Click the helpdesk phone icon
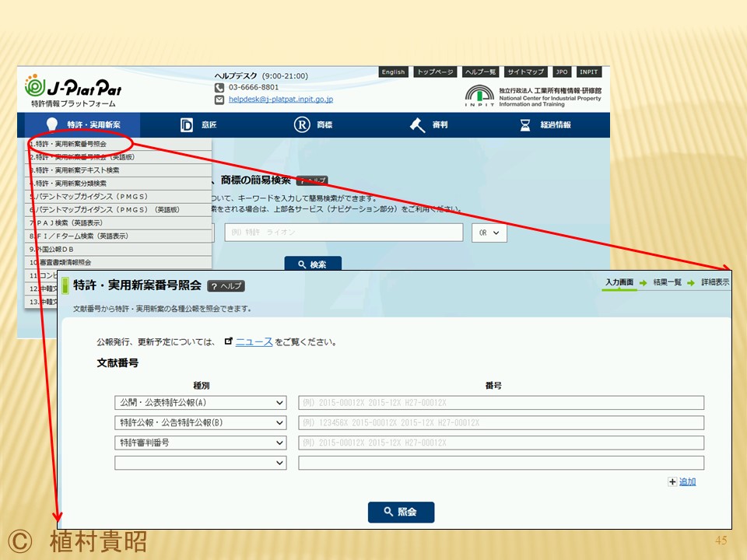The height and width of the screenshot is (560, 747). pyautogui.click(x=219, y=88)
